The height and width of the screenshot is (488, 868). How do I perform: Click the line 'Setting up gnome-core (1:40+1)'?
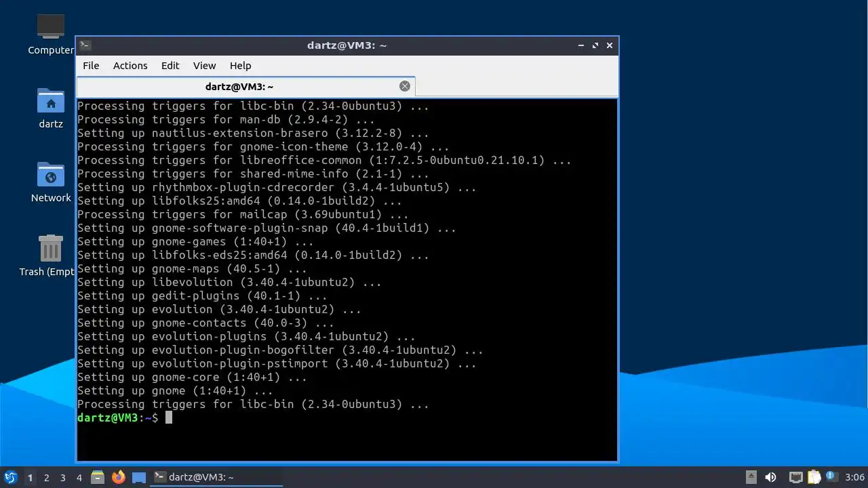tap(192, 377)
